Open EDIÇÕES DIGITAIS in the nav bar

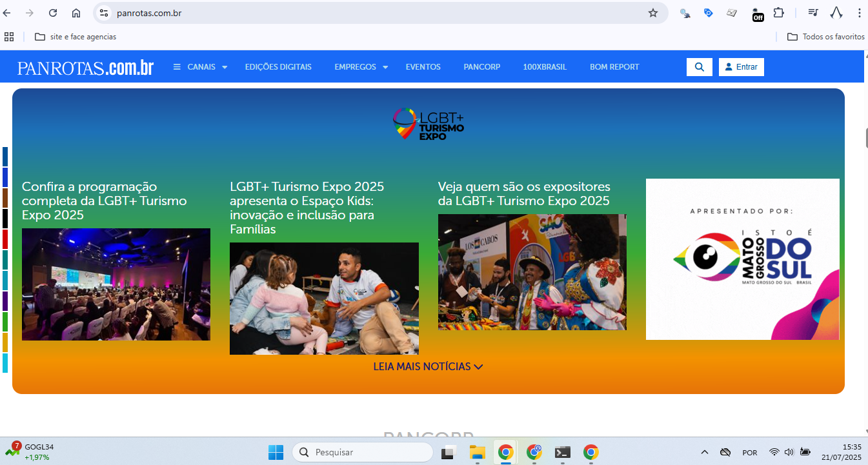(278, 67)
